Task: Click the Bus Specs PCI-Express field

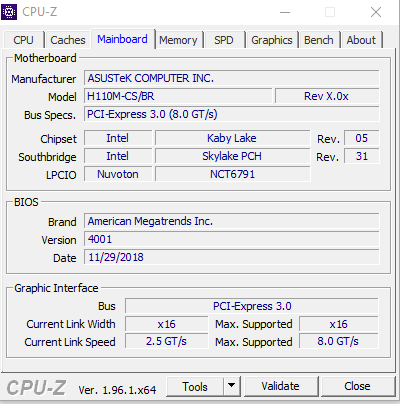Action: (232, 114)
